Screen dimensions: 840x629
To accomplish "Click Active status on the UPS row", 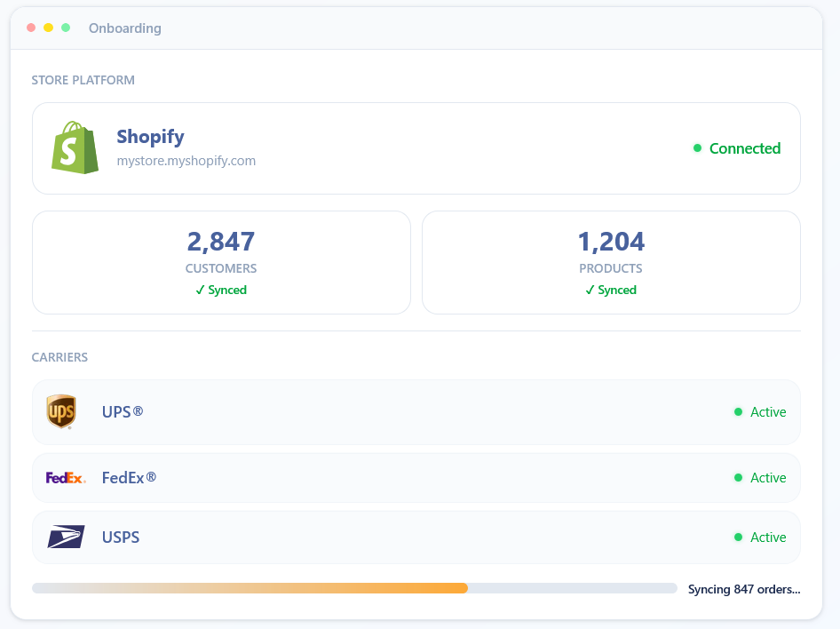I will click(768, 412).
